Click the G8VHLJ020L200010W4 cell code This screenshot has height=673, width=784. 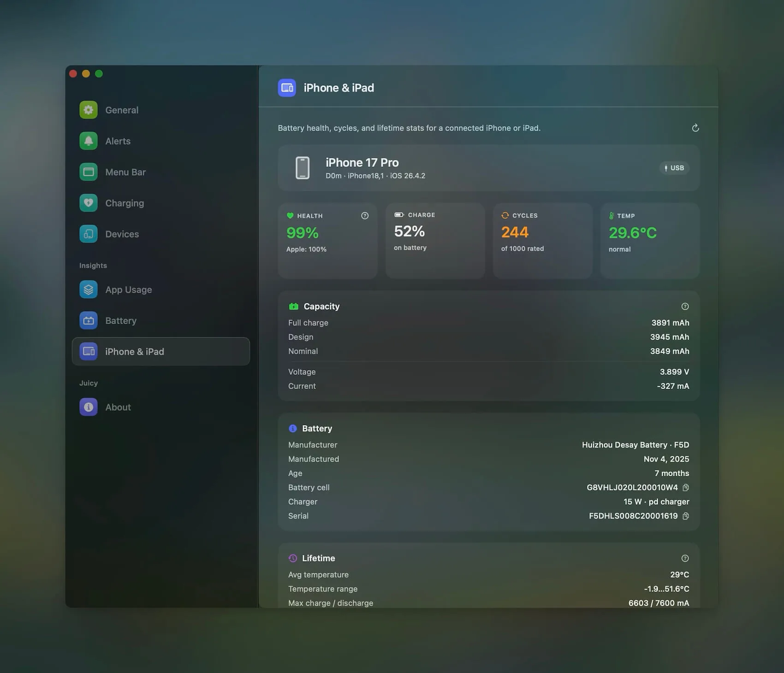coord(632,488)
